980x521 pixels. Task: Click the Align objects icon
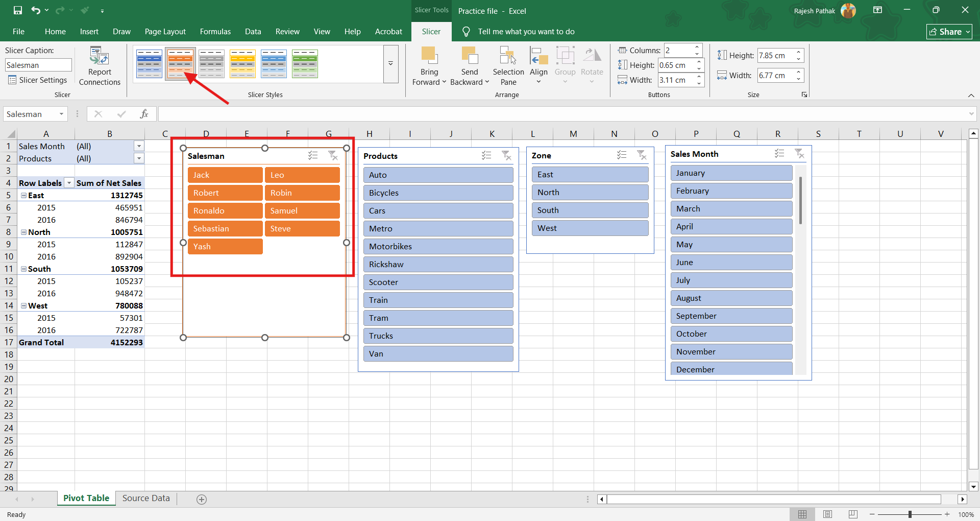pos(538,56)
